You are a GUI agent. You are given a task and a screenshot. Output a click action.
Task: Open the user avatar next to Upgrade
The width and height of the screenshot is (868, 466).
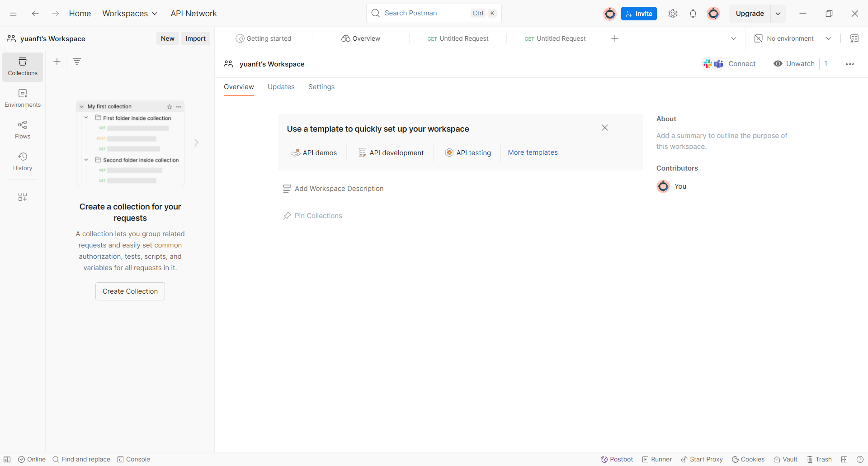(713, 14)
